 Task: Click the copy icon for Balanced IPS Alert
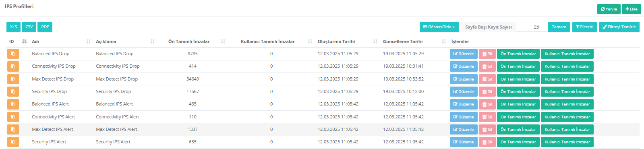click(13, 104)
